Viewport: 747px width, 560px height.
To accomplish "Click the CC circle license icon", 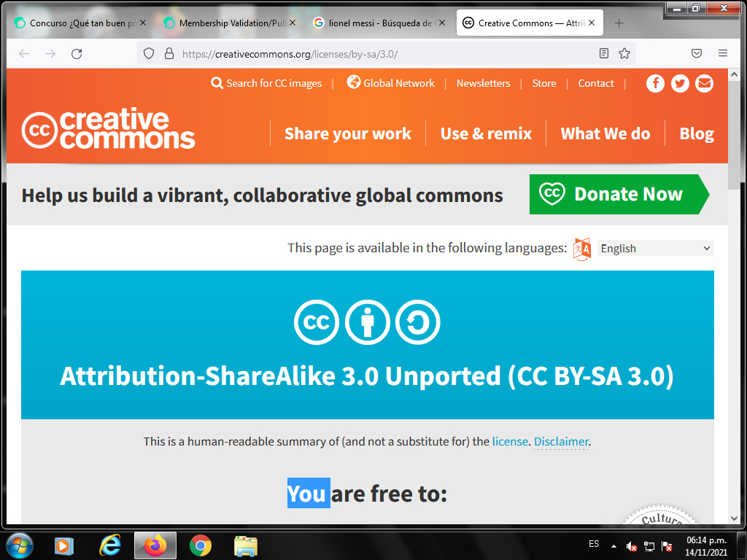I will 317,322.
